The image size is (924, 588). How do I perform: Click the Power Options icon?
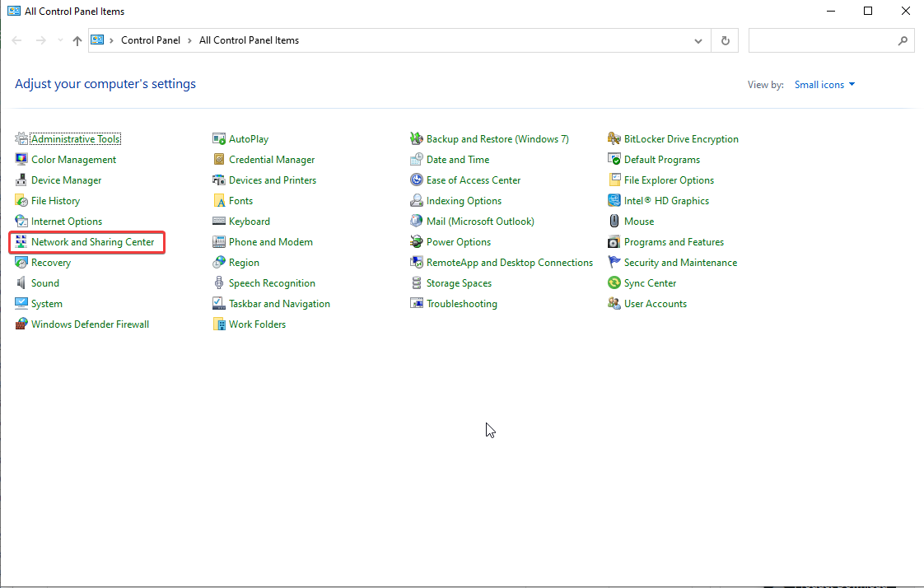(x=417, y=242)
